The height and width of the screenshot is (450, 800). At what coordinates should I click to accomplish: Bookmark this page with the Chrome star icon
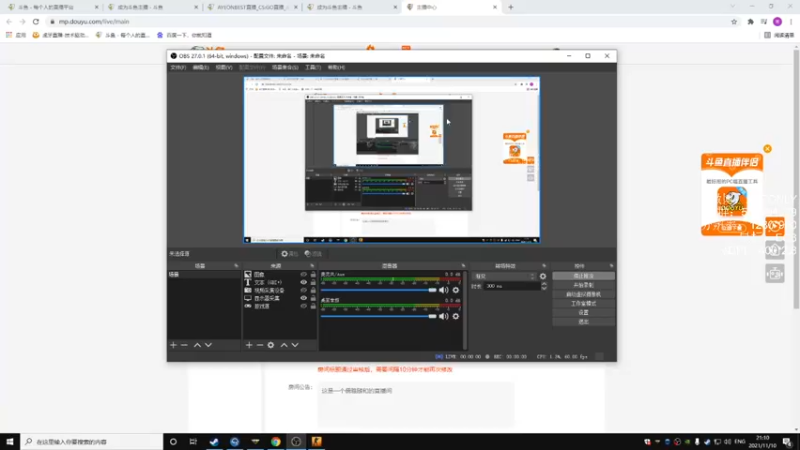click(734, 22)
